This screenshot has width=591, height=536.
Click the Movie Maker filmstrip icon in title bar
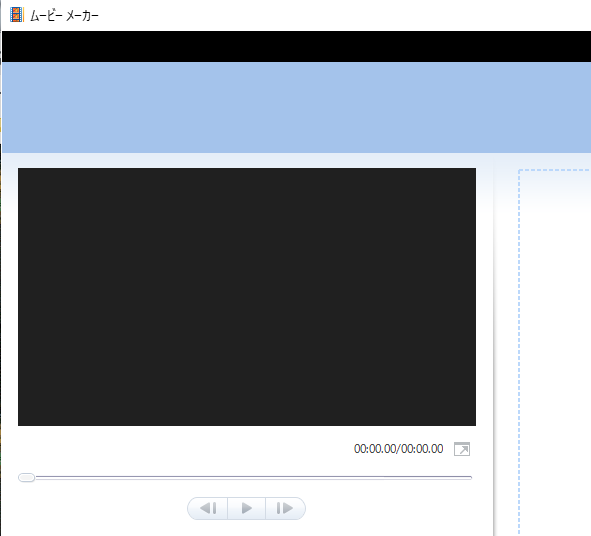(x=16, y=15)
